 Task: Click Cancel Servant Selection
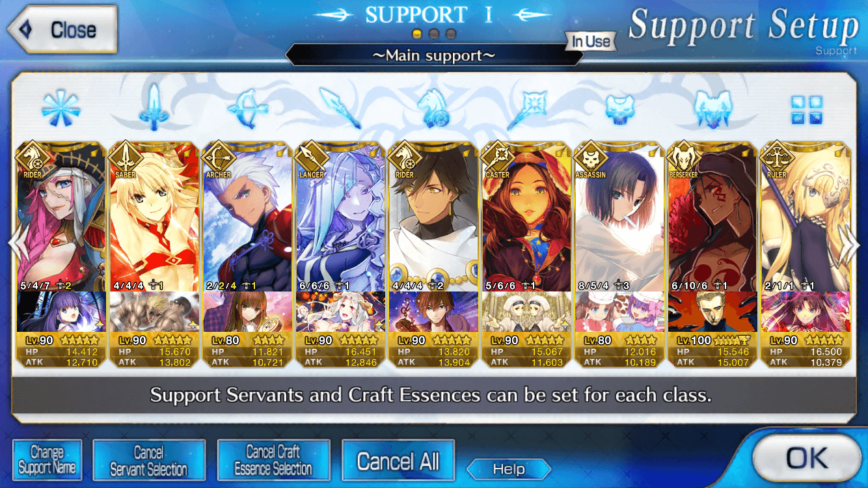[x=149, y=460]
